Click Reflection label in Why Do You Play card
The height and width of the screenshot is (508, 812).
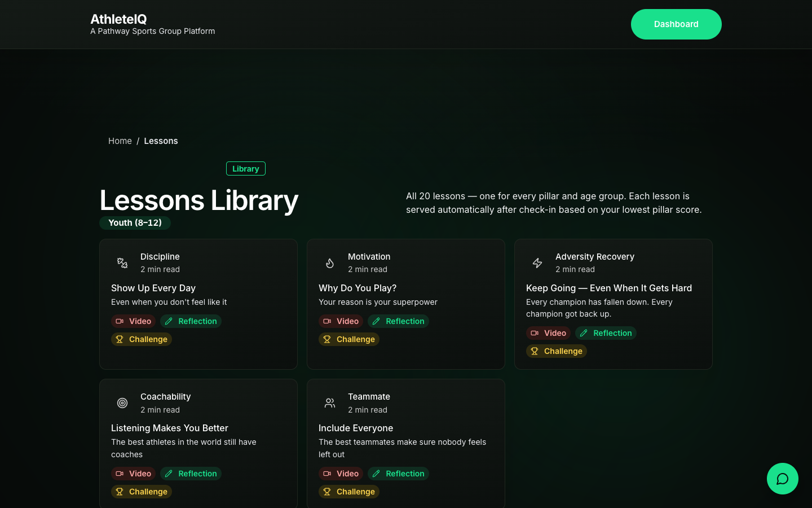tap(405, 321)
